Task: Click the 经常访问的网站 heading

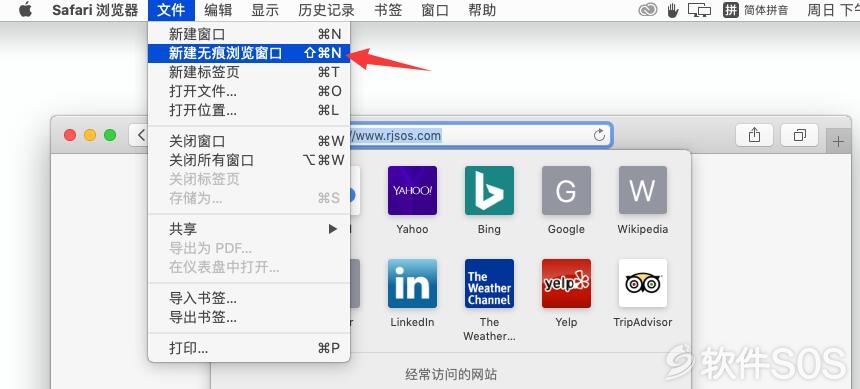Action: (x=451, y=375)
